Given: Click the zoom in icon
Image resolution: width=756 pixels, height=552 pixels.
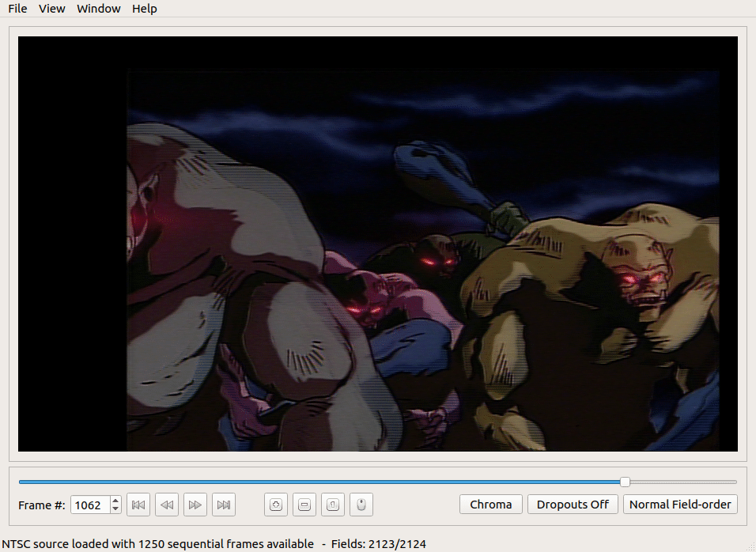Looking at the screenshot, I should pos(276,505).
